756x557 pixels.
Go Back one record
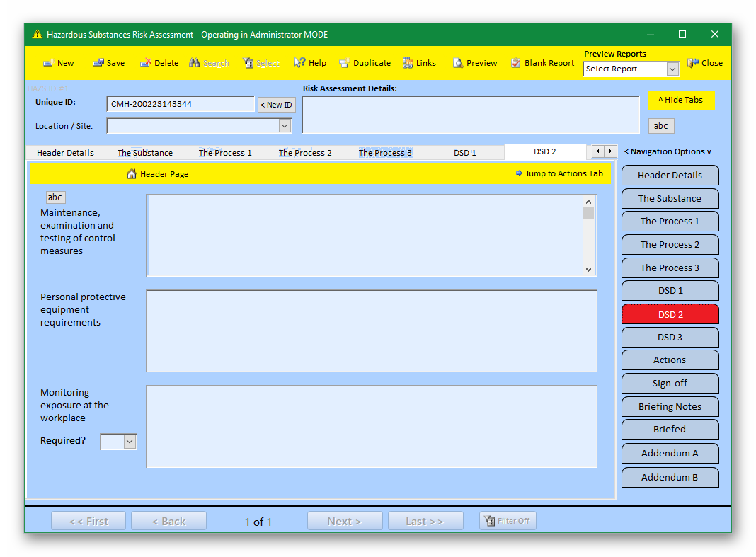[x=168, y=522]
